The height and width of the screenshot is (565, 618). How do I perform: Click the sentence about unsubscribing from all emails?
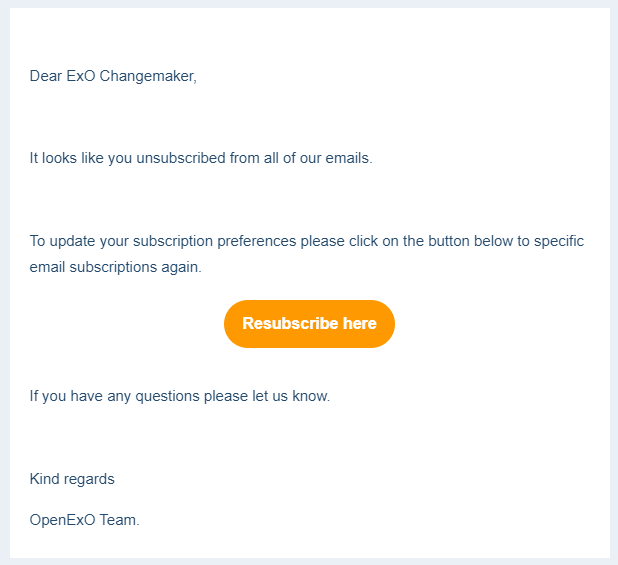[201, 158]
